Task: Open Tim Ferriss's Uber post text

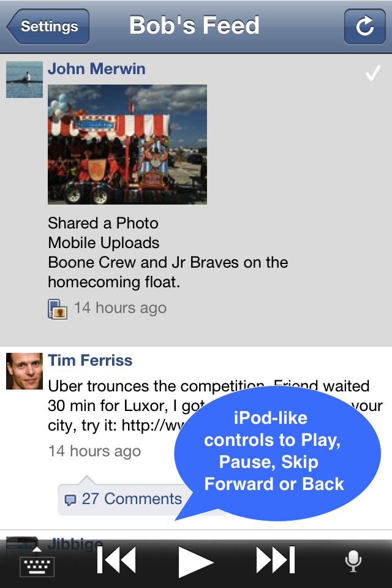Action: pos(215,405)
